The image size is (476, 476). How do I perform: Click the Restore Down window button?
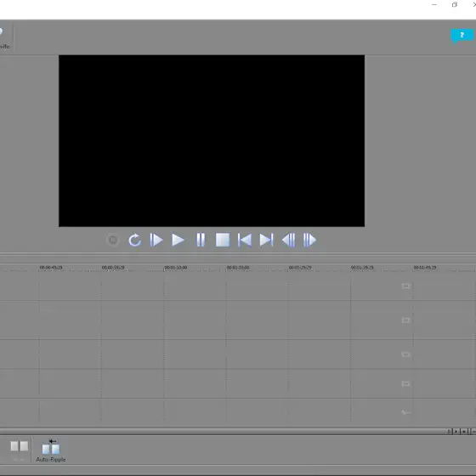[x=455, y=4]
